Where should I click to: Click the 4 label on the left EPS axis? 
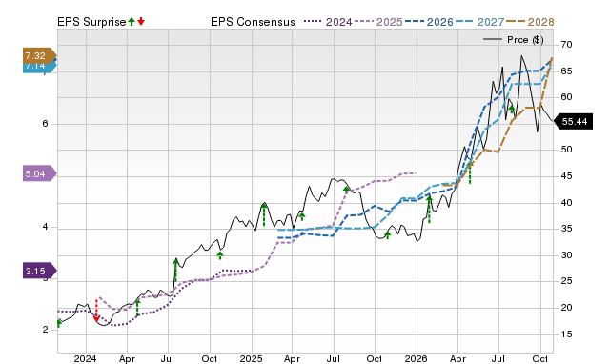click(45, 227)
